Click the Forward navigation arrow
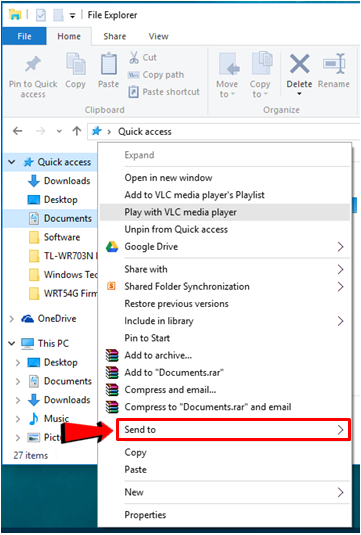The width and height of the screenshot is (361, 535). point(41,131)
